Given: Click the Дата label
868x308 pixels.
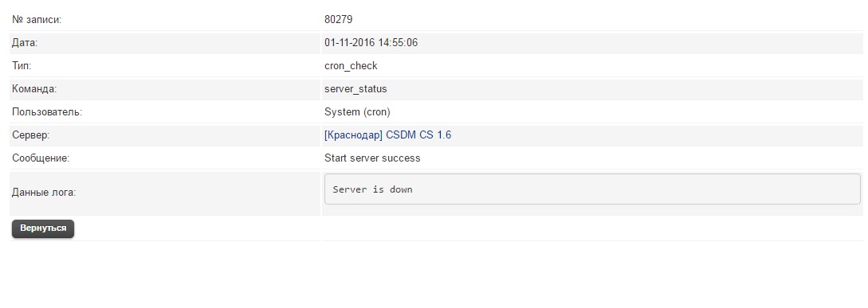Looking at the screenshot, I should coord(25,42).
